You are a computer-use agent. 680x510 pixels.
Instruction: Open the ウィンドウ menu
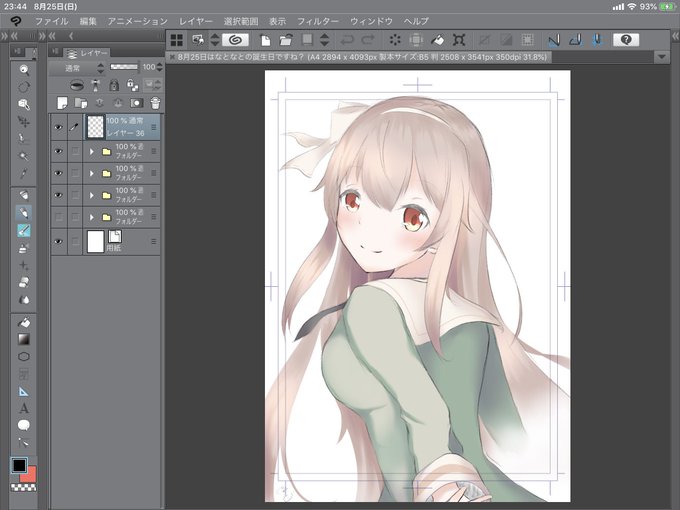(371, 21)
